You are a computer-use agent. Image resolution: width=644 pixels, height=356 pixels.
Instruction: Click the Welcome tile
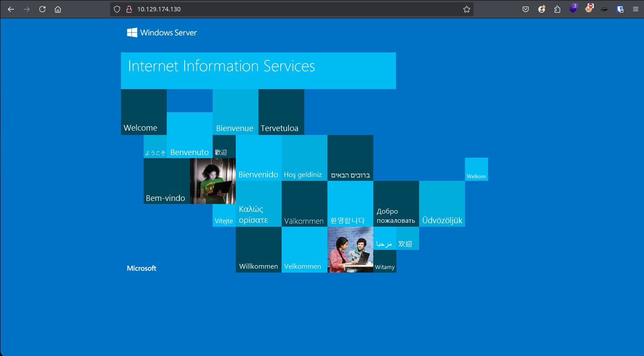(144, 112)
